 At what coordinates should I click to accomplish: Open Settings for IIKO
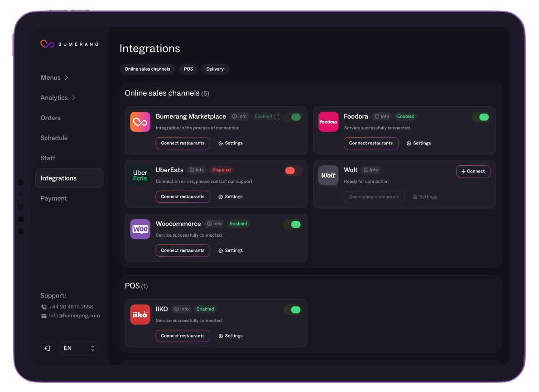click(230, 336)
